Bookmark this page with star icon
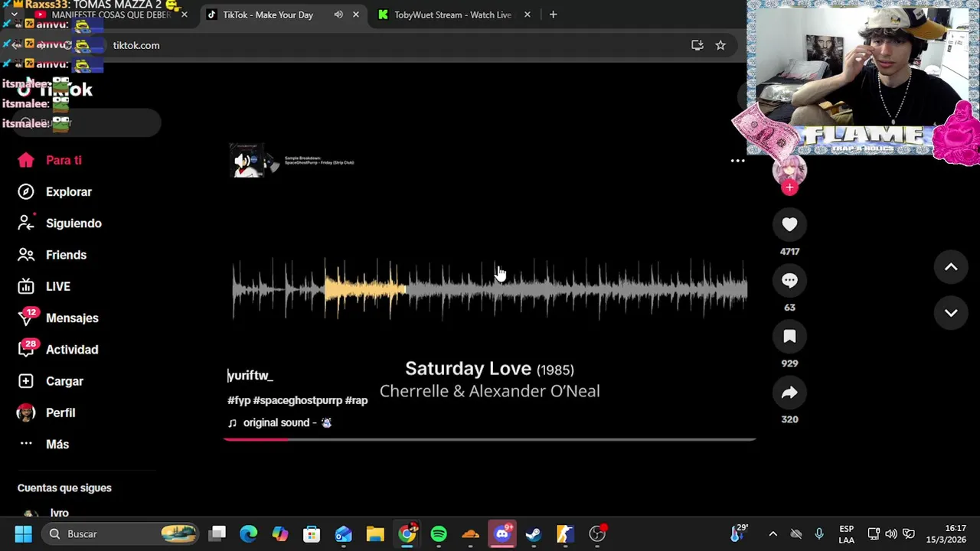Viewport: 980px width, 551px height. coord(720,45)
